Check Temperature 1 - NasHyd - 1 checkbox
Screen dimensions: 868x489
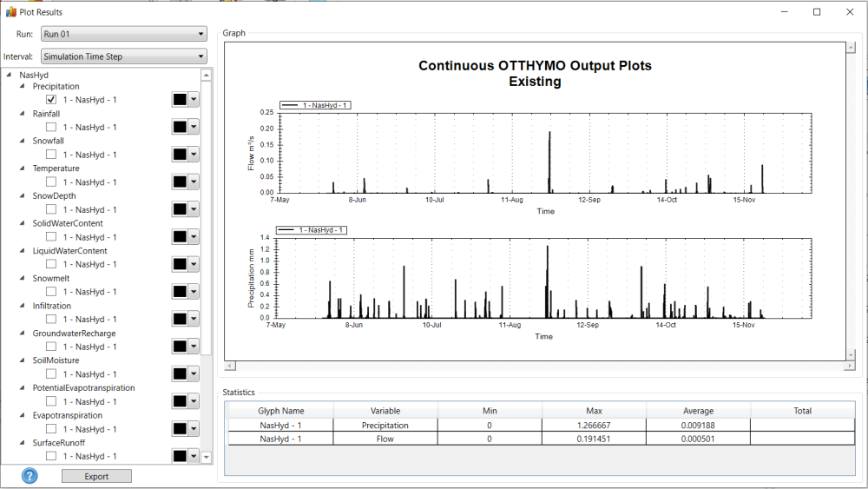coord(51,182)
